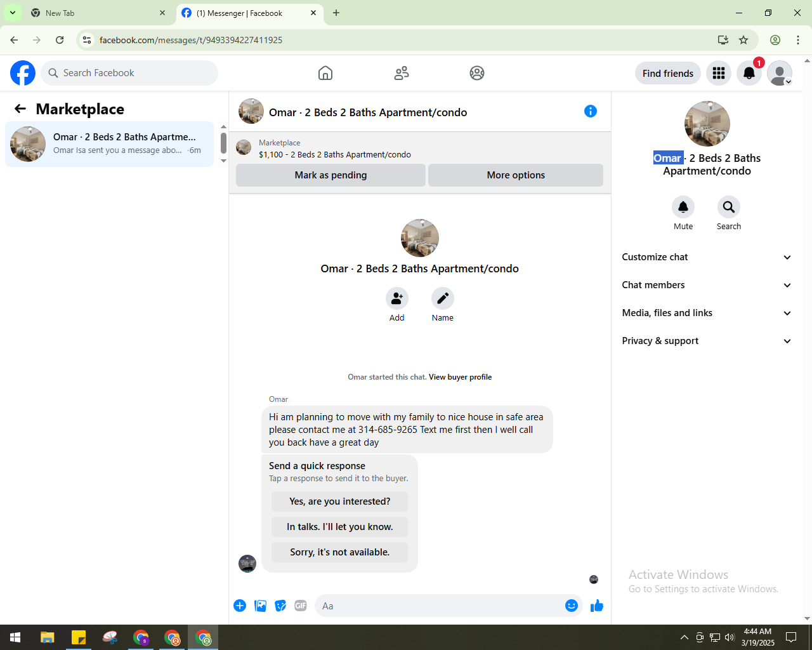812x650 pixels.
Task: Close the Messenger | Facebook tab
Action: click(313, 13)
